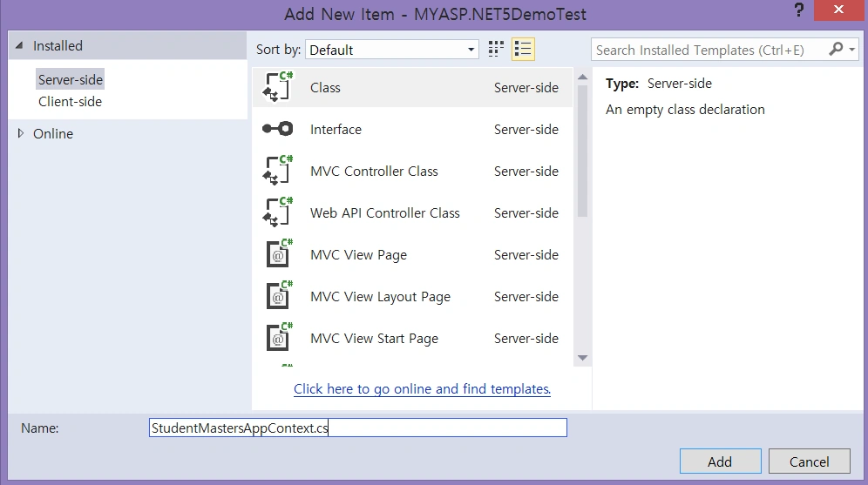This screenshot has height=485, width=868.
Task: Pick the MVC View Layout Page icon
Action: point(279,296)
